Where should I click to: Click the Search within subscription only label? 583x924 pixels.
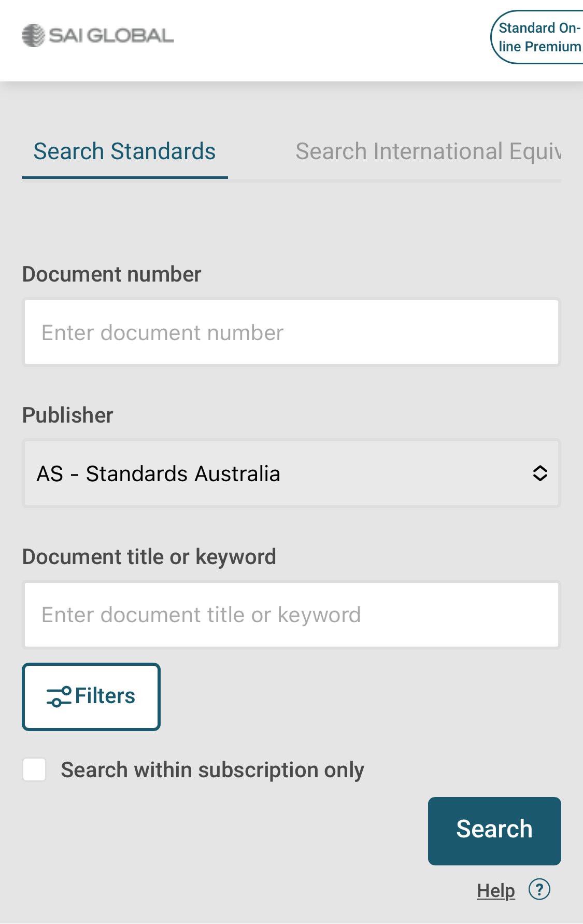212,770
